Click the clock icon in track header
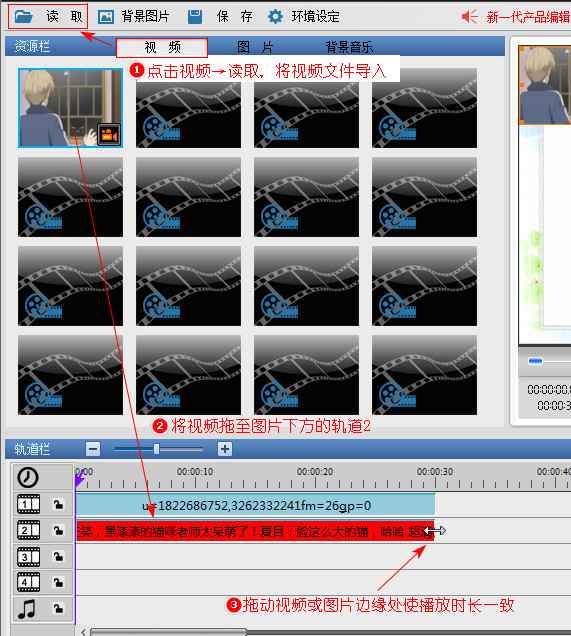571x636 pixels. click(28, 477)
